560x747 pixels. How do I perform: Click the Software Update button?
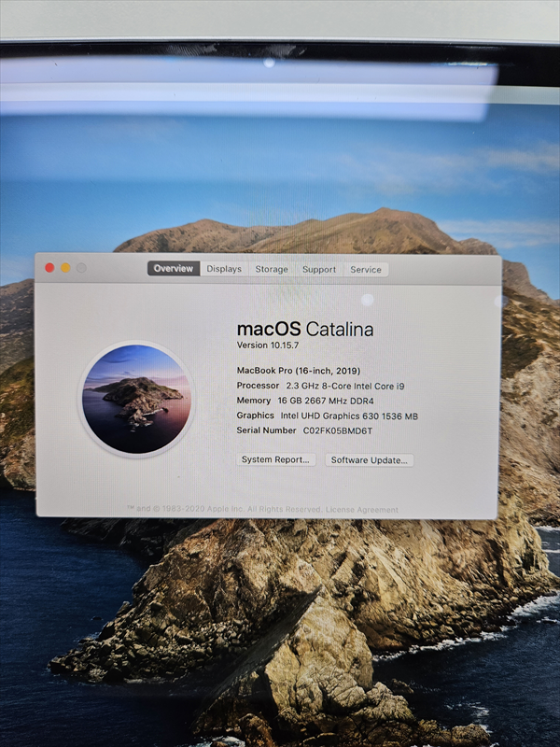[x=370, y=460]
